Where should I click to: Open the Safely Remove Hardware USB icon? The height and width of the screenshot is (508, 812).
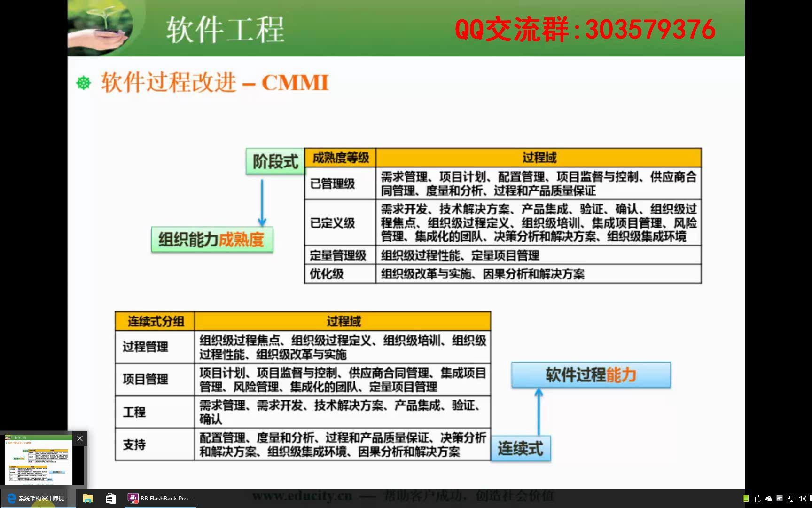[757, 499]
